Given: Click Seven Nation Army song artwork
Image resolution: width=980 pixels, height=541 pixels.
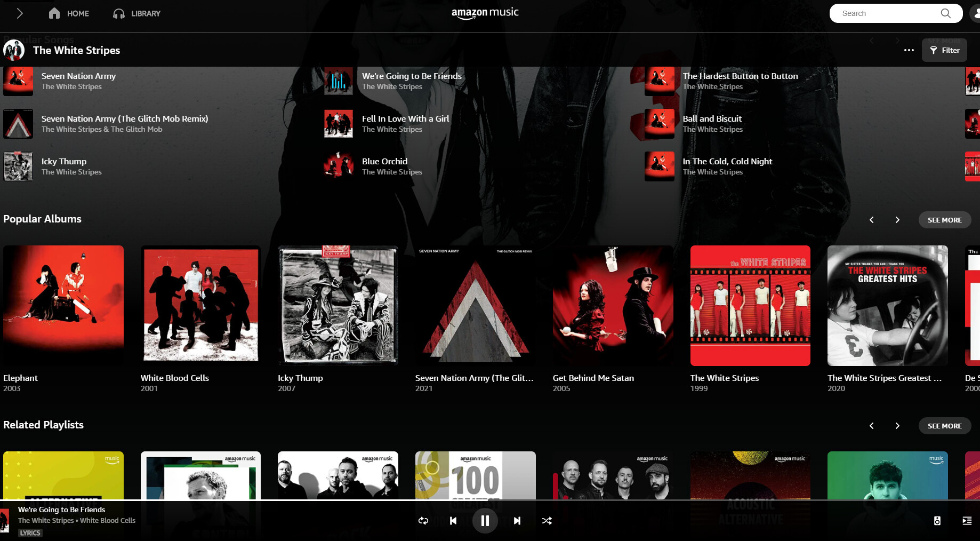Looking at the screenshot, I should pos(18,81).
